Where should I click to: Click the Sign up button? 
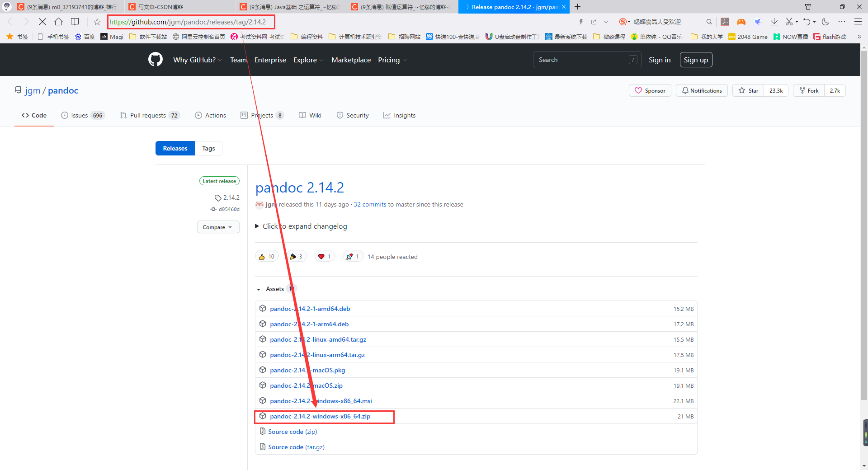point(696,60)
